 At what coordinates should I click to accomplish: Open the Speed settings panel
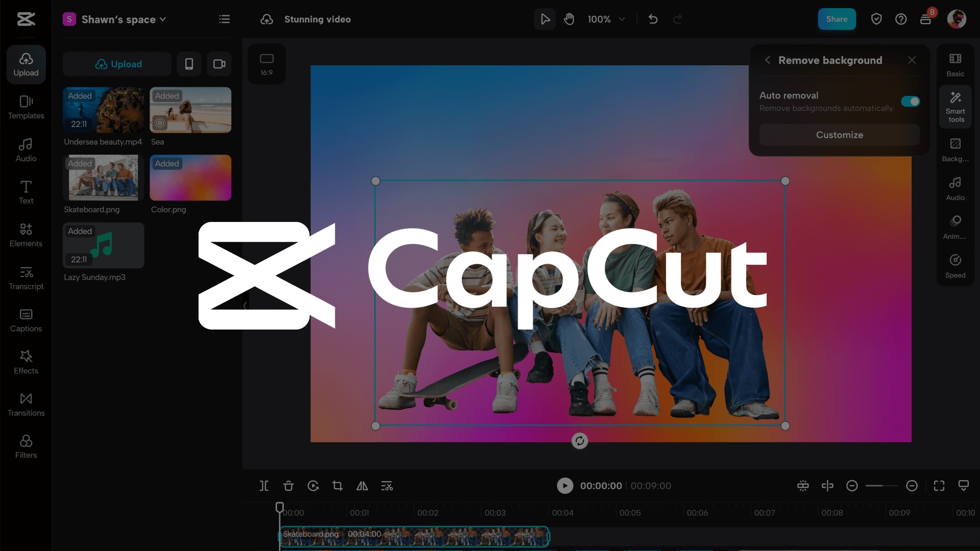(955, 266)
